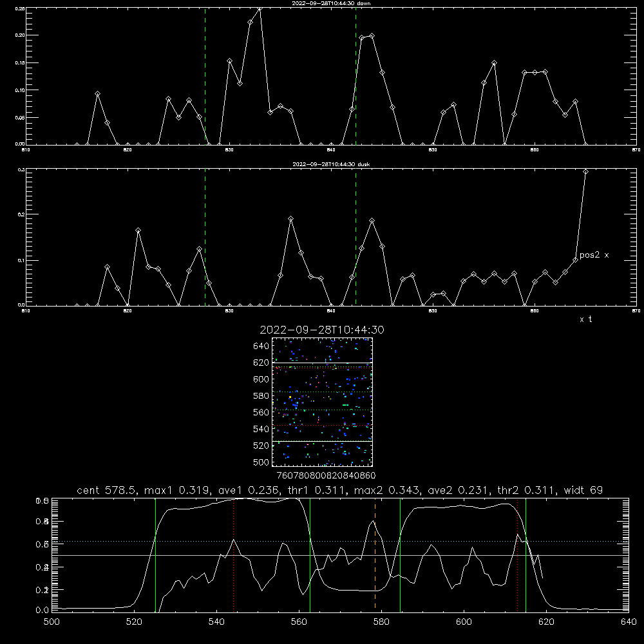Click 'thr2 0.311' in the stats header

tap(528, 490)
